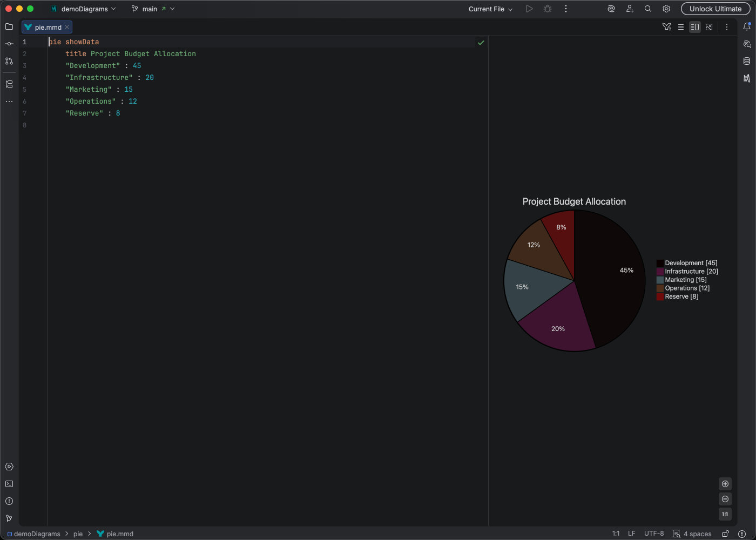Open the editor options three-dot menu

[x=727, y=26]
